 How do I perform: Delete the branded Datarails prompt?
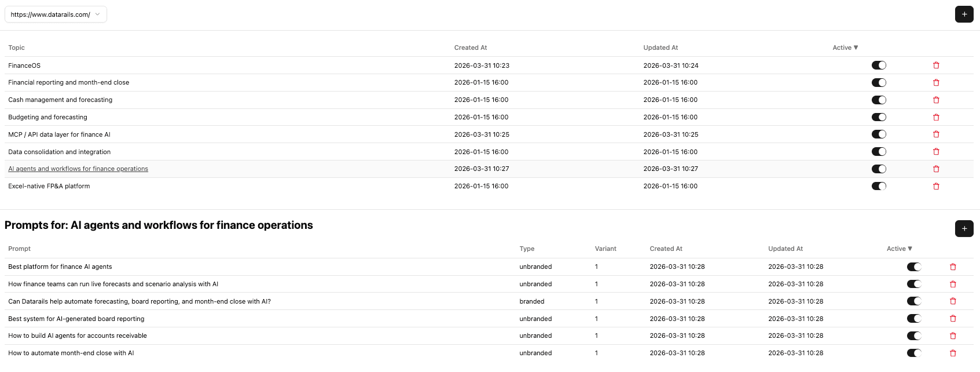[953, 301]
